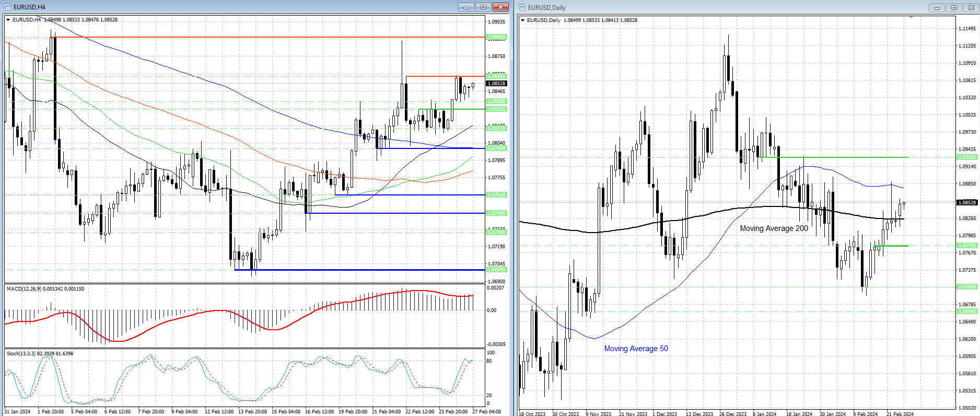Click the "19 Feb 20:00" label on H4 time axis
This screenshot has height=416, width=980.
coord(353,412)
